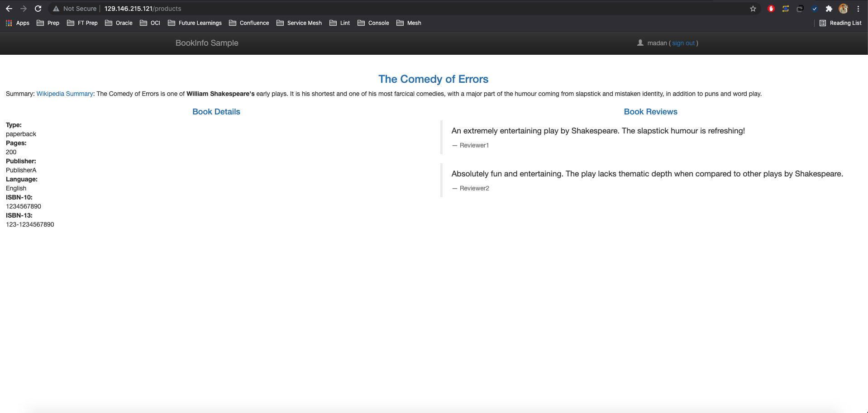Follow the Wikipedia Summary link
868x413 pixels.
point(65,94)
